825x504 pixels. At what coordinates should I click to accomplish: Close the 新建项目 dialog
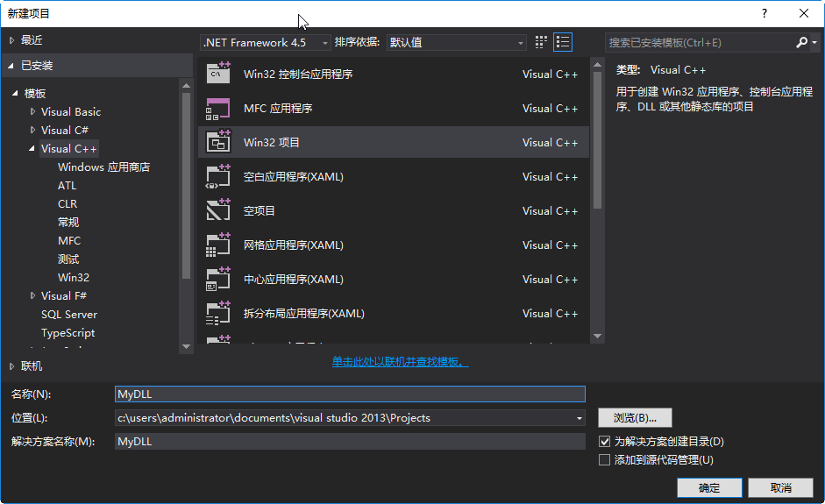(804, 14)
